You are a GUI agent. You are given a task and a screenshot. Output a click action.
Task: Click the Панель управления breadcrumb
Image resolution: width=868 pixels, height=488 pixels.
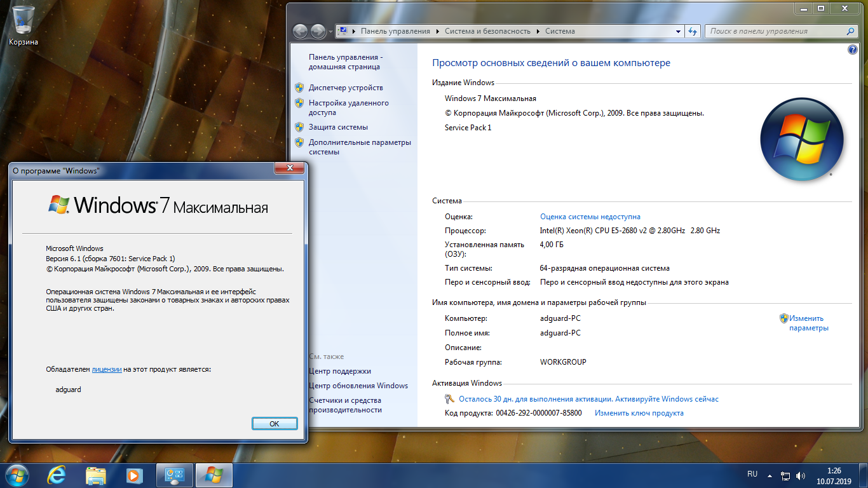(395, 31)
